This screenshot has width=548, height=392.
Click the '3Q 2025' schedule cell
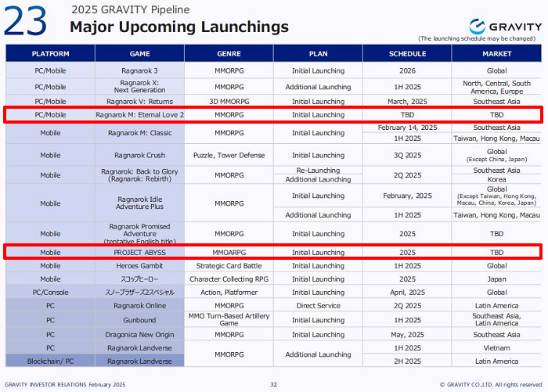coord(407,155)
